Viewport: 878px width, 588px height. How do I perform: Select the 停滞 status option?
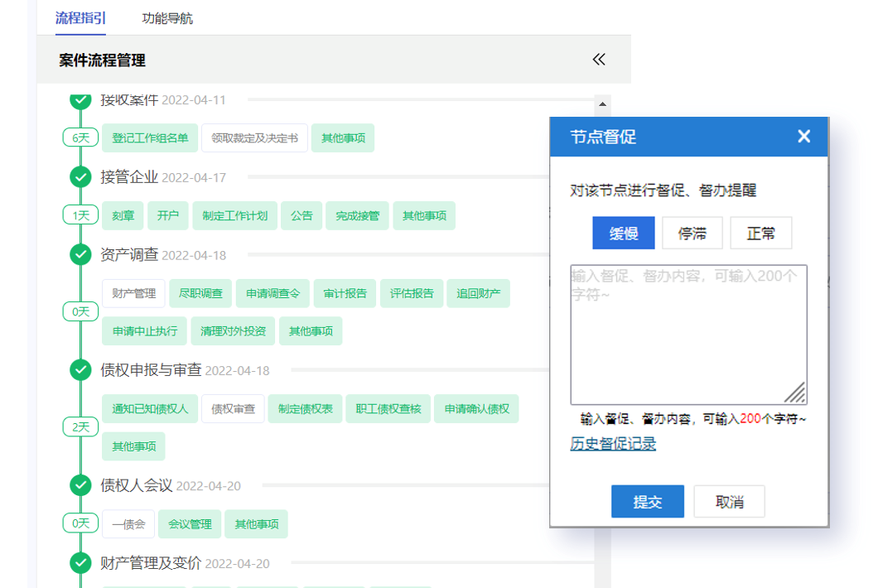point(692,234)
